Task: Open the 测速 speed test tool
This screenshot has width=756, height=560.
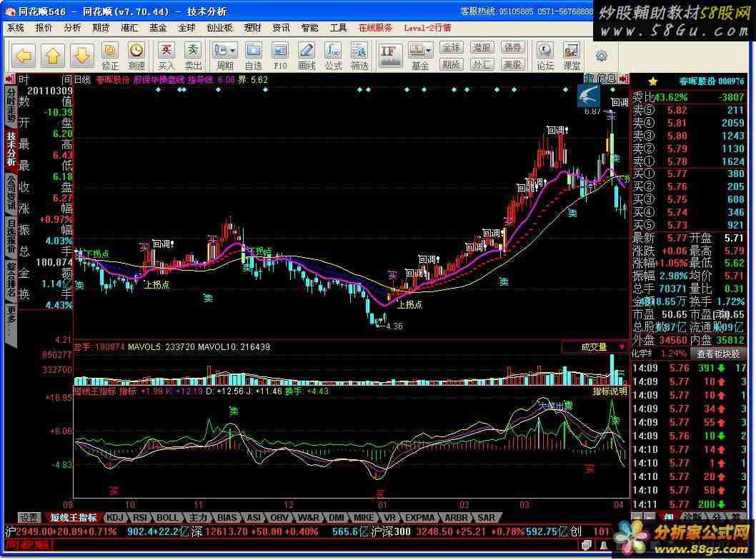Action: click(x=136, y=56)
